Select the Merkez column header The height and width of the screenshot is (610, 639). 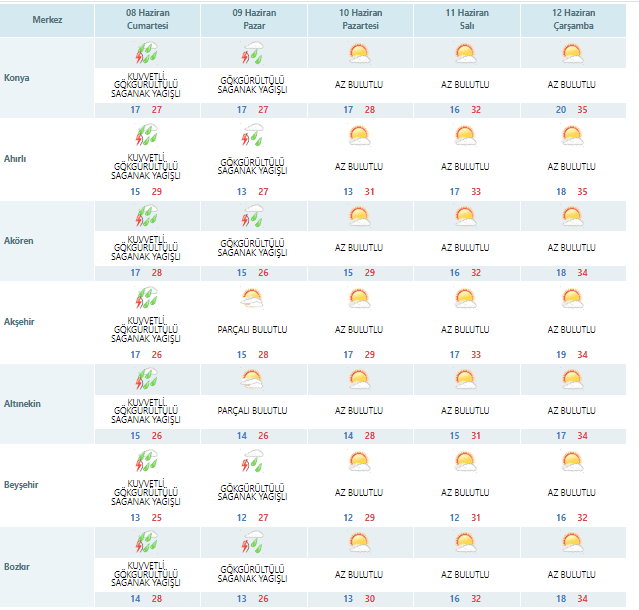point(46,20)
